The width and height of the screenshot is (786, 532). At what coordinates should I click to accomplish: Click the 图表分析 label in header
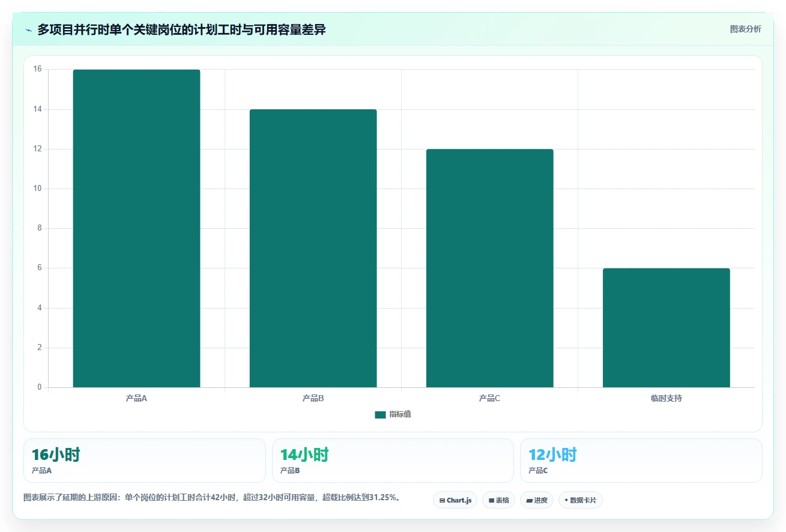point(745,29)
